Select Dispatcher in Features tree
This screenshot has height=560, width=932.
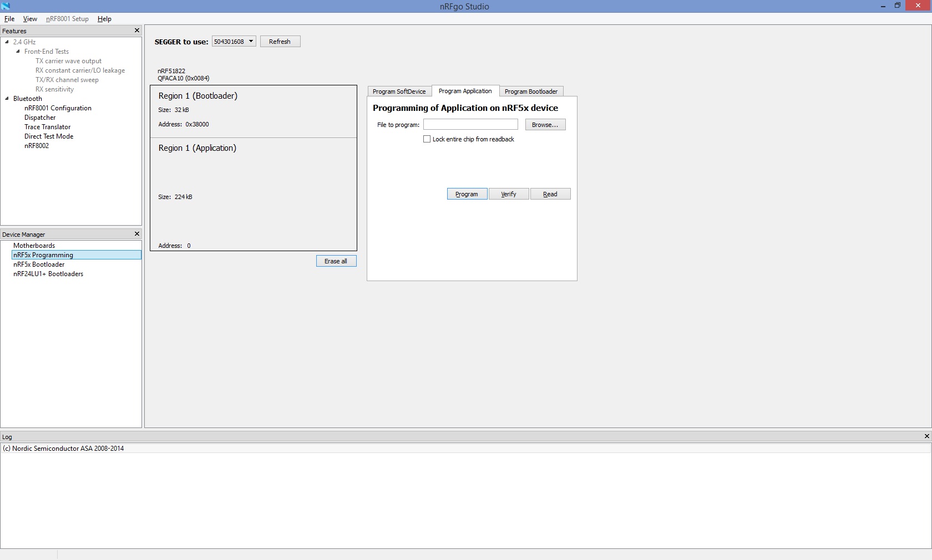pyautogui.click(x=40, y=118)
